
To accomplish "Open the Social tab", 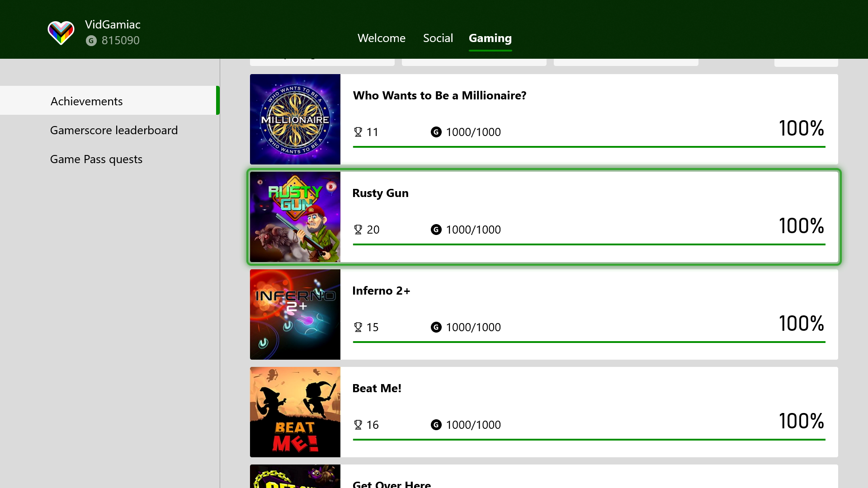I will [x=438, y=38].
